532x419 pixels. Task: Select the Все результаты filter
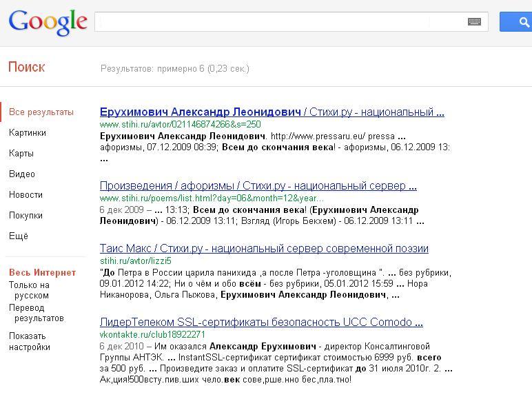41,112
